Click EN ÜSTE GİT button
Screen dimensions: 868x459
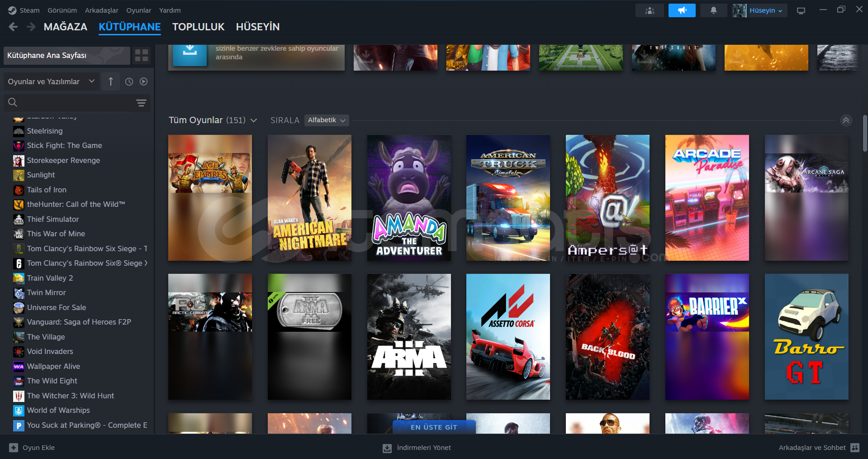click(x=434, y=427)
